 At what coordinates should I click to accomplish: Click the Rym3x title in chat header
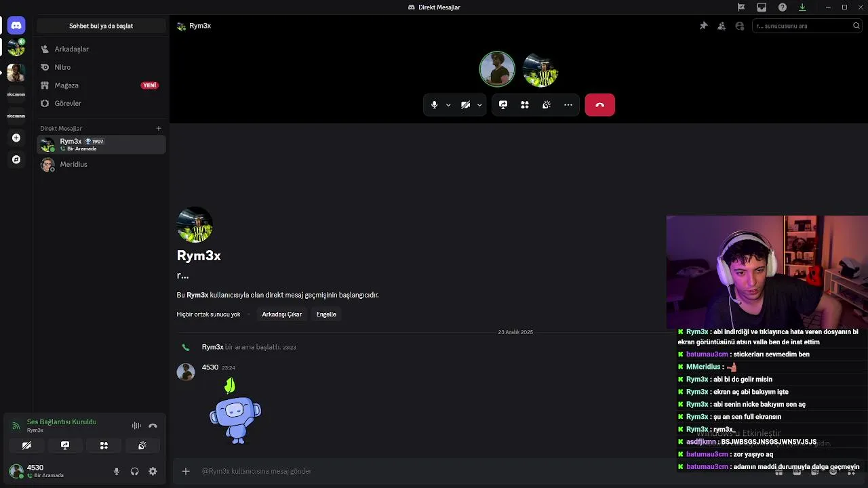(x=200, y=26)
